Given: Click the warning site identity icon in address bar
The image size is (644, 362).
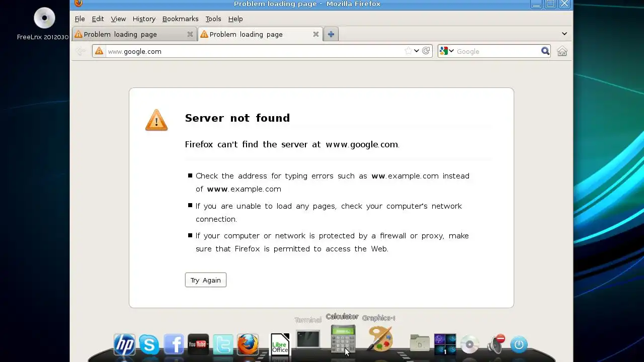Looking at the screenshot, I should click(99, 51).
